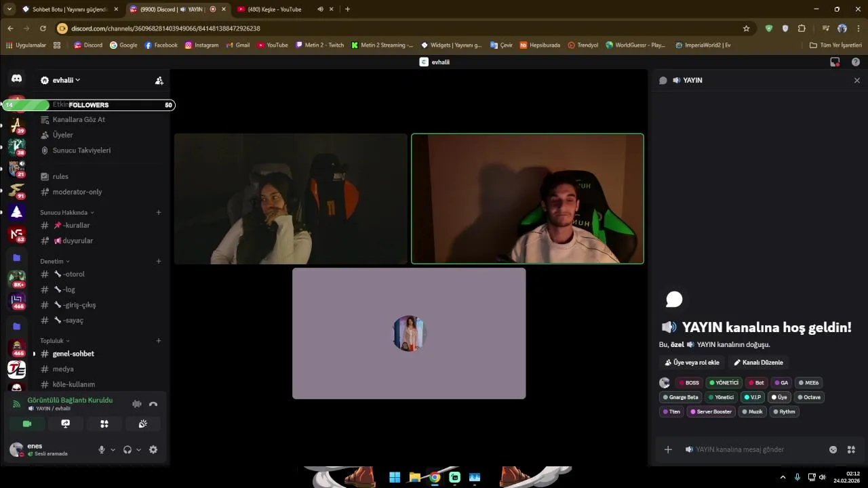The height and width of the screenshot is (488, 868).
Task: Open Instagram bookmark
Action: tap(201, 45)
